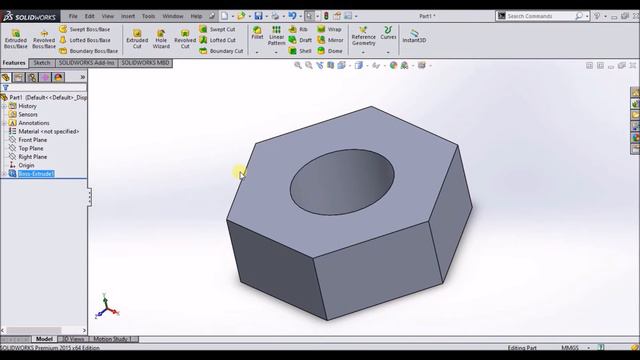Select the Linear Pattern tool
The height and width of the screenshot is (360, 640).
[x=276, y=36]
